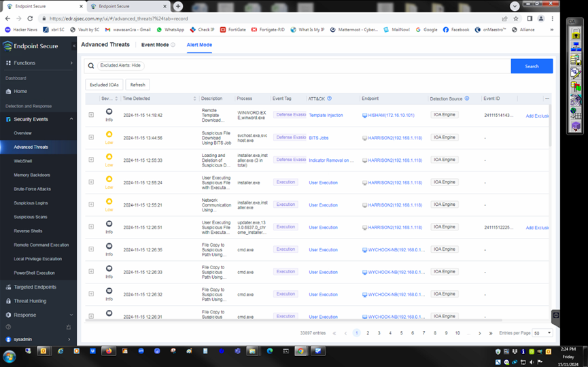Screen dimensions: 588x367
Task: Switch to Event Mode view
Action: [x=155, y=45]
